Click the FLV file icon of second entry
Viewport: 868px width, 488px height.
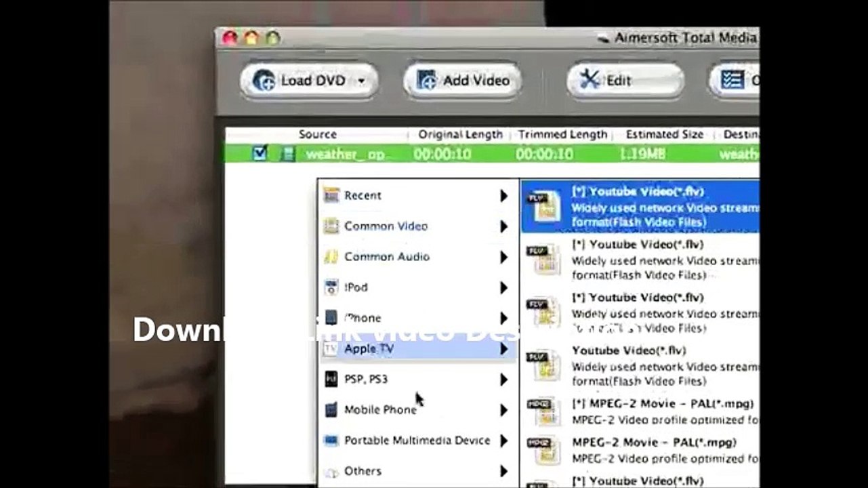click(544, 260)
